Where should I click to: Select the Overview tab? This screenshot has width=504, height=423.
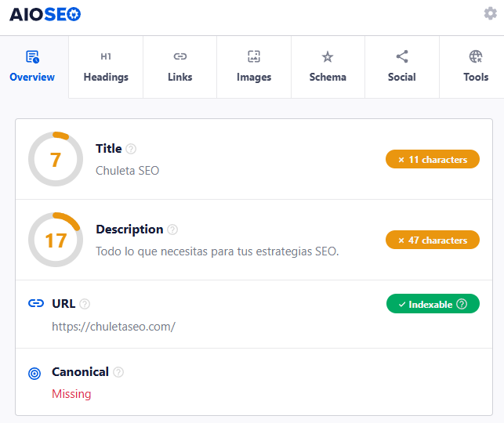coord(32,67)
